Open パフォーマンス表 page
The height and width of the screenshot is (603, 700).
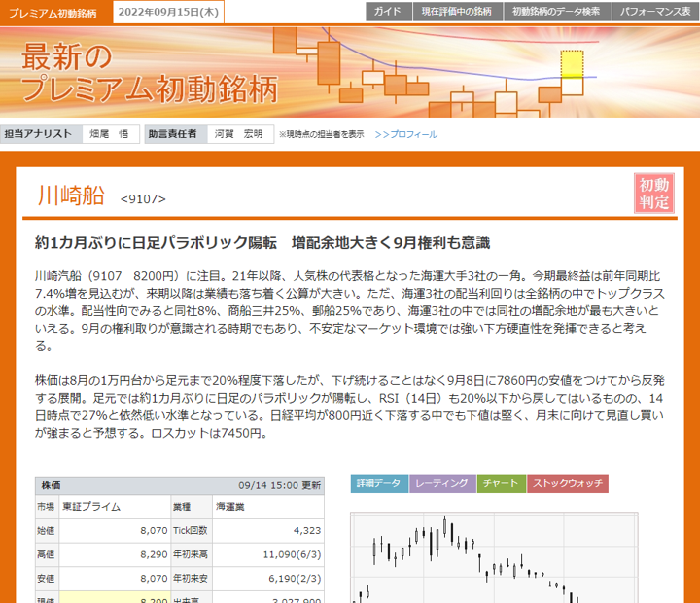655,12
